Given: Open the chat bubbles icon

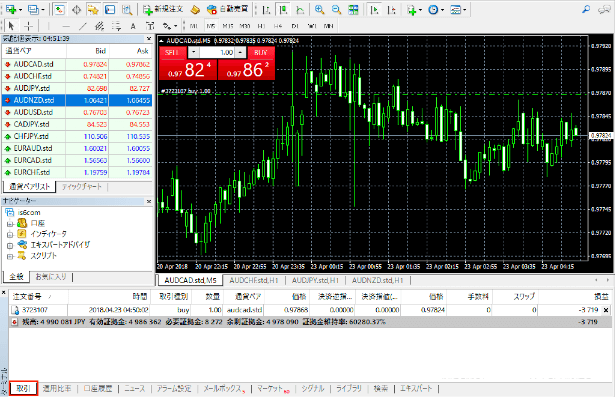Looking at the screenshot, I should click(x=604, y=9).
